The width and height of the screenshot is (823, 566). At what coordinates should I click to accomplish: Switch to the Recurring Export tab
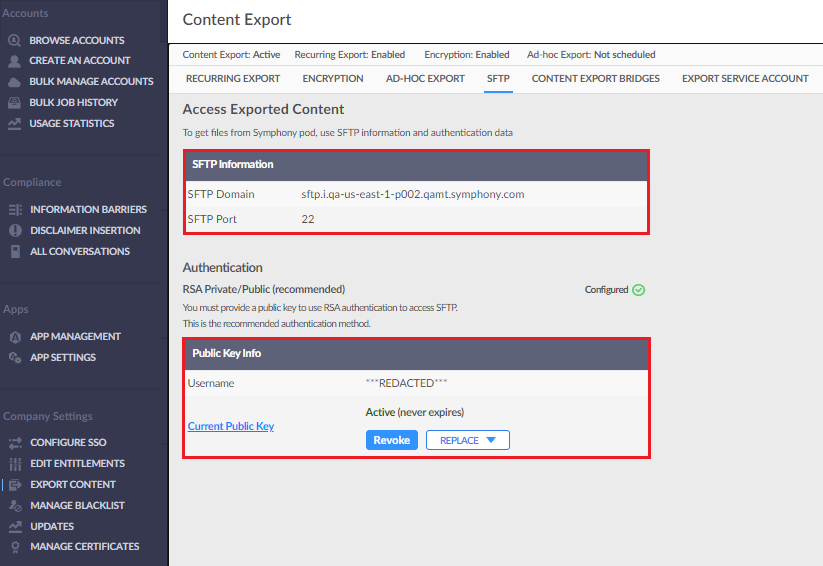point(233,78)
